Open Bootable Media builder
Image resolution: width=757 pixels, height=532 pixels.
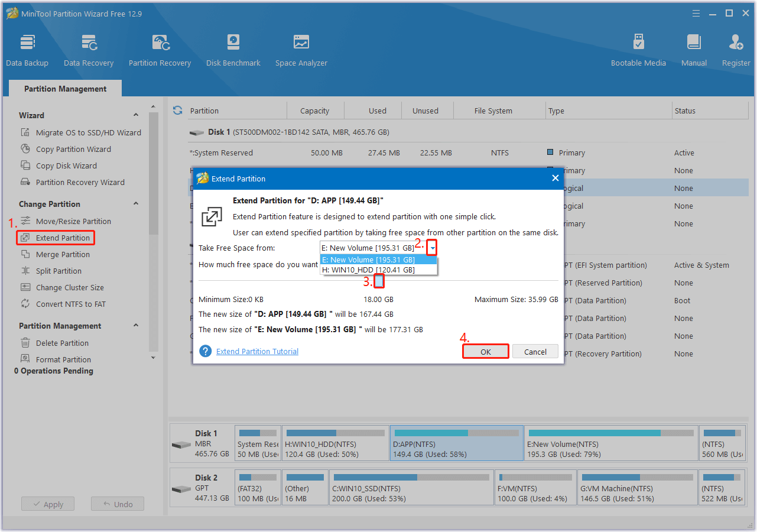coord(638,51)
